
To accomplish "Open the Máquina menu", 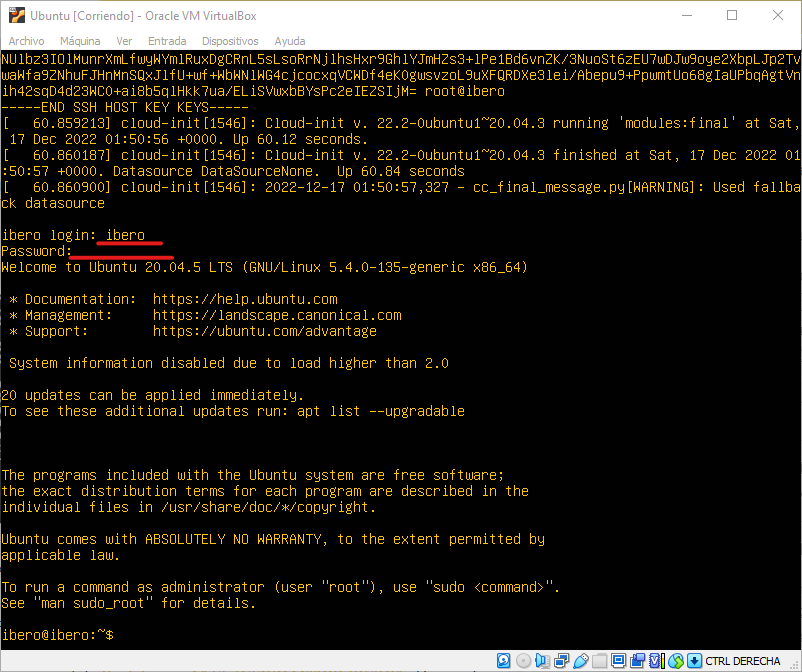I will pos(80,41).
